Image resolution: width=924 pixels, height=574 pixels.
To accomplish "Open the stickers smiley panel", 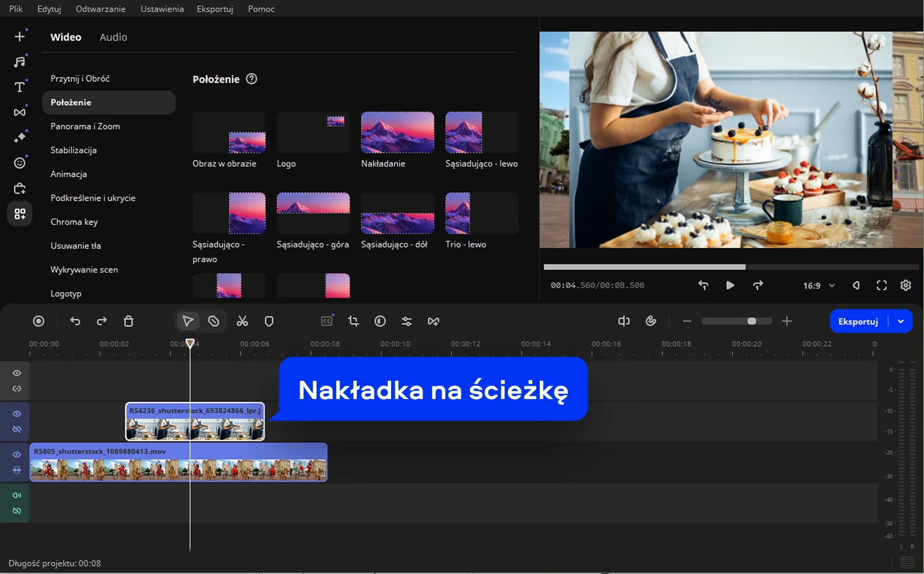I will [x=19, y=163].
